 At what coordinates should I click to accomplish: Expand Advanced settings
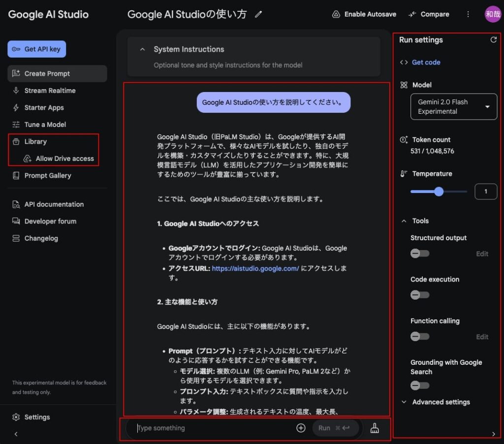pos(436,402)
